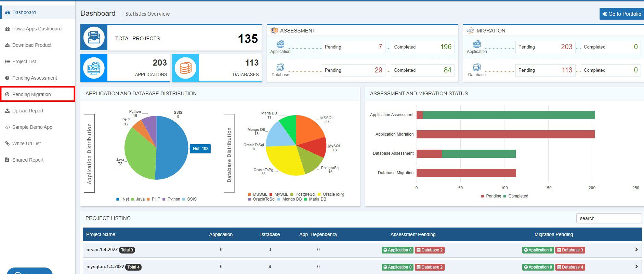Viewport: 644px width, 274px height.
Task: Click the Database icon in Migration panel
Action: (477, 67)
